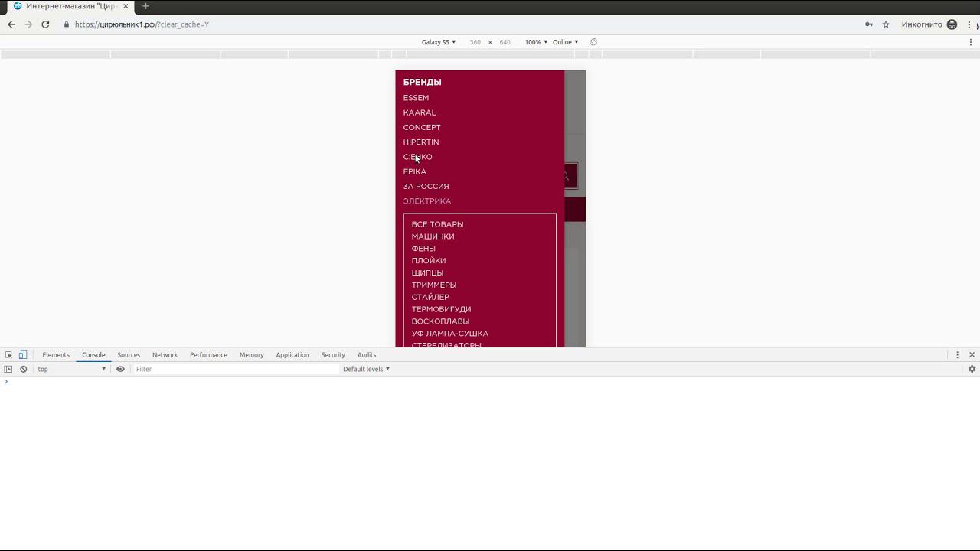The height and width of the screenshot is (551, 980).
Task: Click the БРЕНДЫ menu heading
Action: pos(423,82)
